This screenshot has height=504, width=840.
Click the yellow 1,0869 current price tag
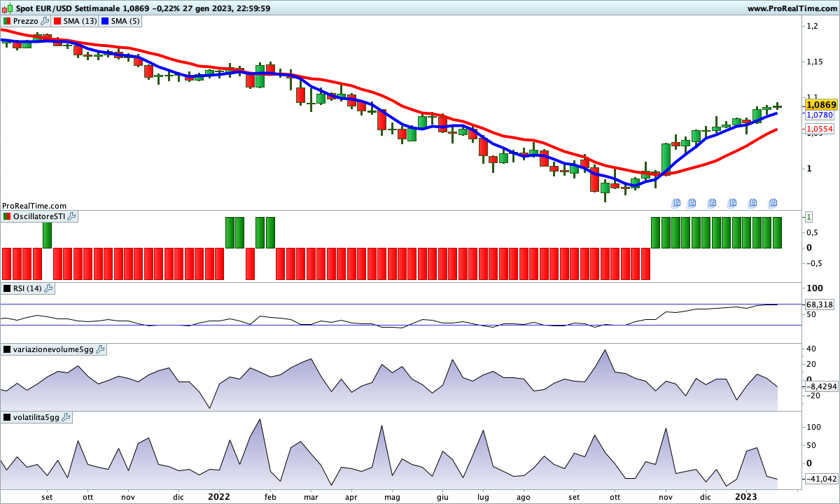[820, 104]
